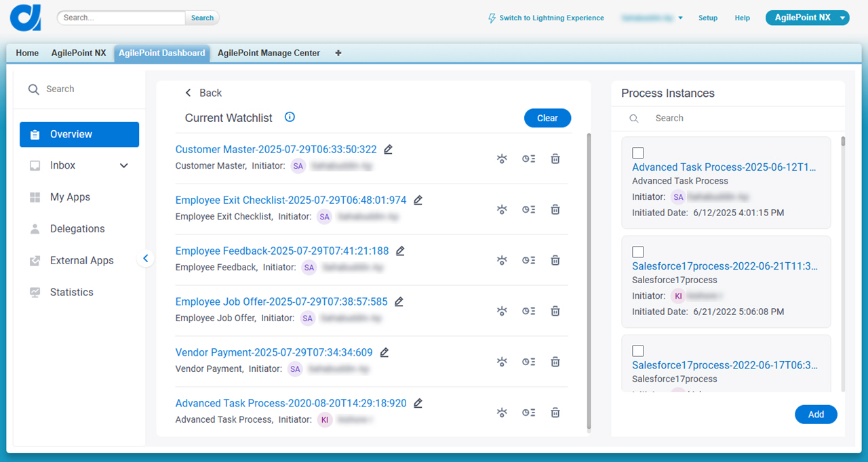Click the edit pencil beside Employee Job Offer
The image size is (868, 462).
pyautogui.click(x=399, y=301)
